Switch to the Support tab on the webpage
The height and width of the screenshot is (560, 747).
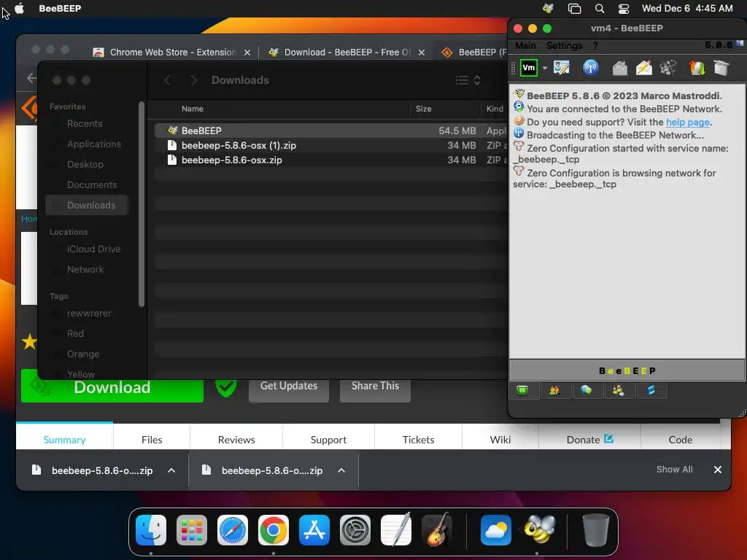(x=328, y=440)
